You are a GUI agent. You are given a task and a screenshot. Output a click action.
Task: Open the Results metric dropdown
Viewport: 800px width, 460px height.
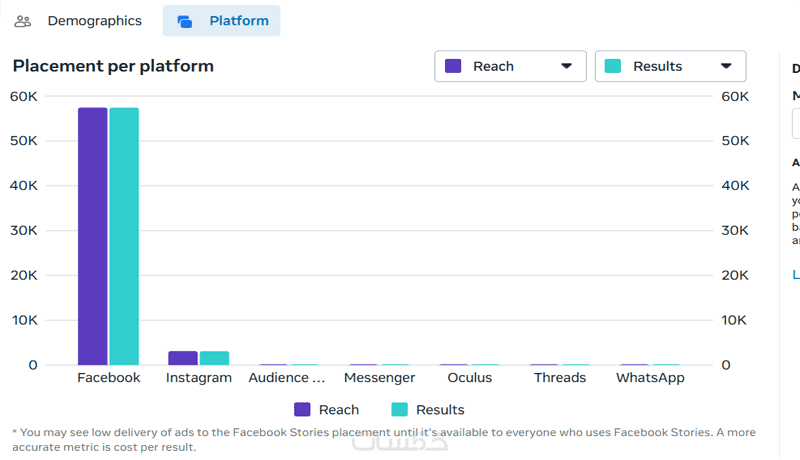(x=670, y=66)
